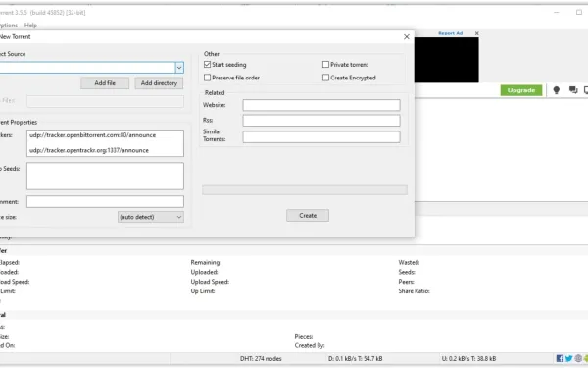Click the Create button
The width and height of the screenshot is (588, 368).
(x=308, y=216)
